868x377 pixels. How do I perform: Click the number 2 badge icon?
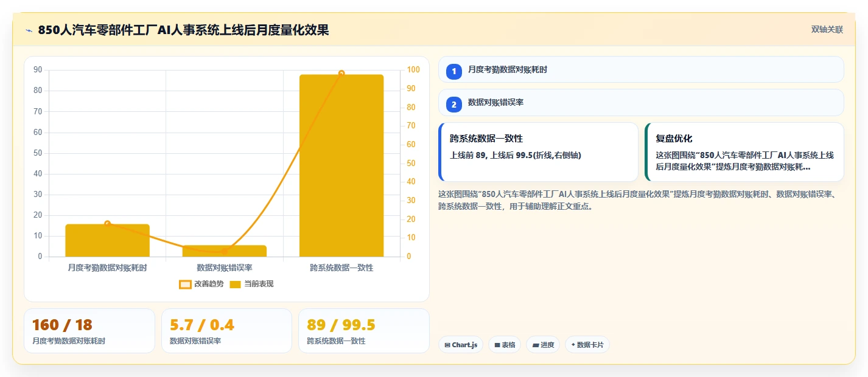pyautogui.click(x=453, y=105)
